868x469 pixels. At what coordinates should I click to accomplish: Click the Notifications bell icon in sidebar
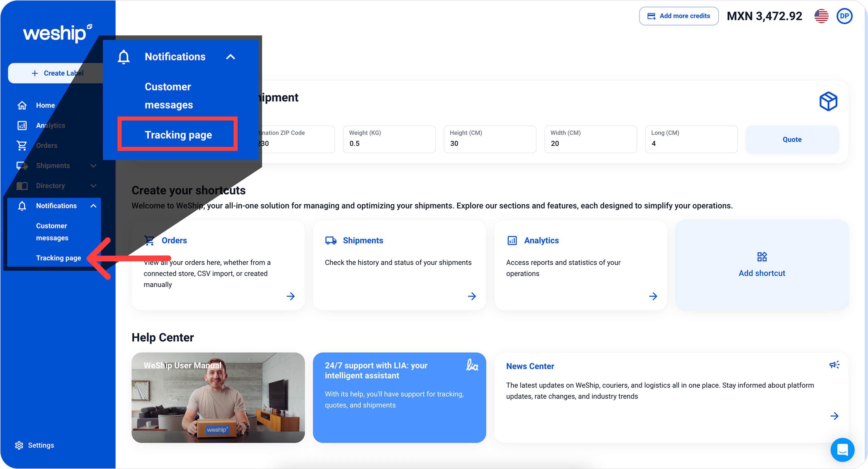[x=22, y=206]
